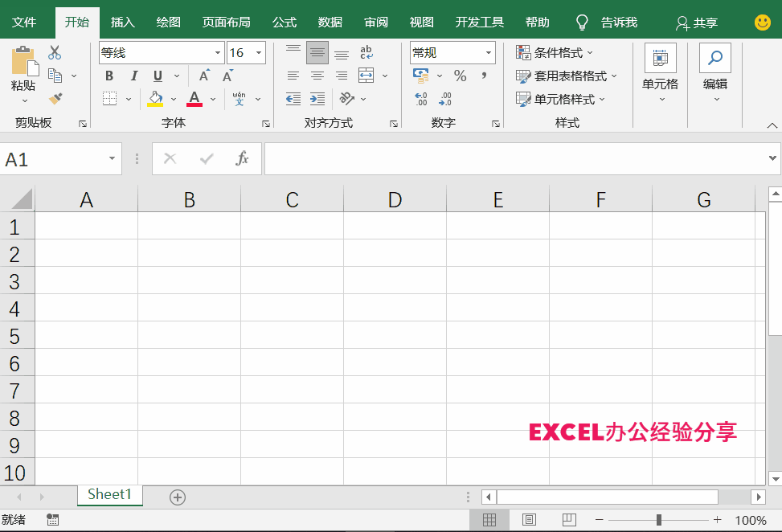Click the Increase Indent icon
The height and width of the screenshot is (532, 782).
click(x=316, y=99)
